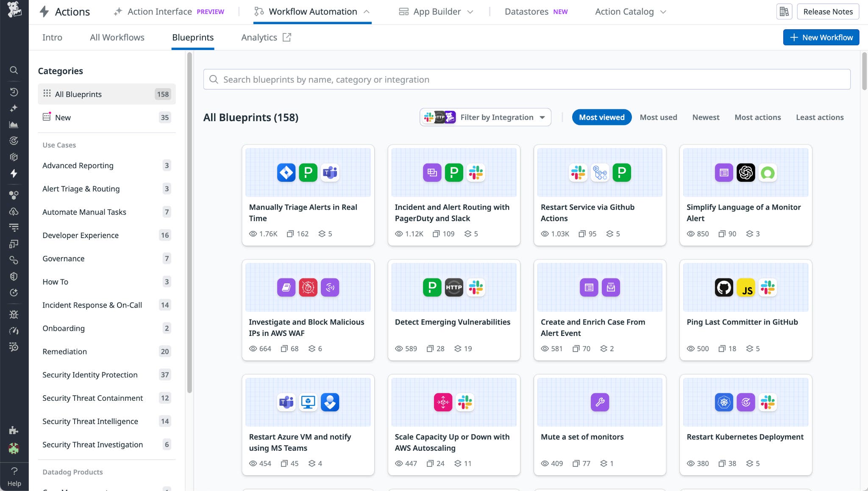The height and width of the screenshot is (491, 868).
Task: Select the Most viewed sorting toggle
Action: click(x=601, y=117)
